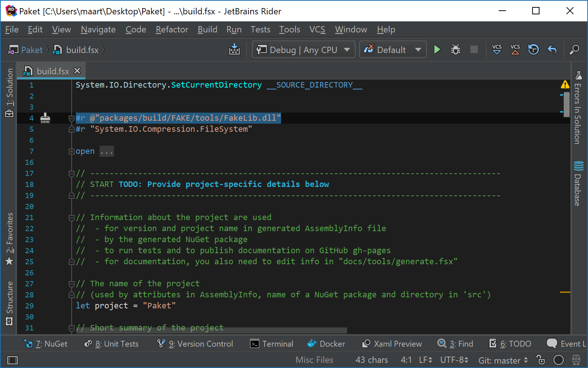Open the Errors In Solution side panel
This screenshot has width=588, height=368.
pos(578,107)
